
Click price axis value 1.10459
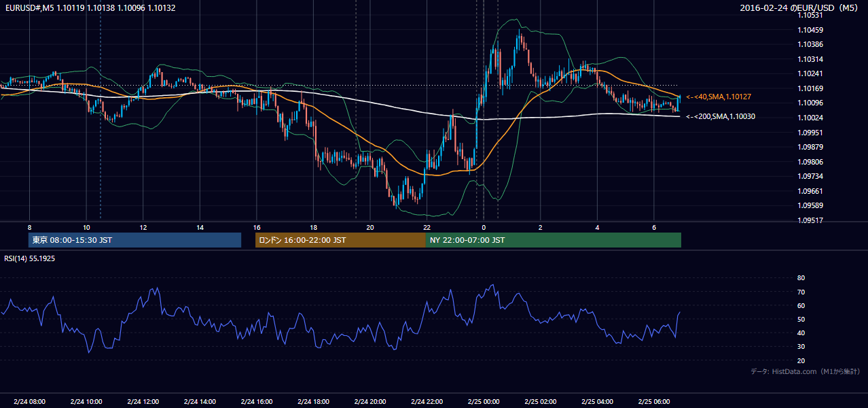(810, 30)
